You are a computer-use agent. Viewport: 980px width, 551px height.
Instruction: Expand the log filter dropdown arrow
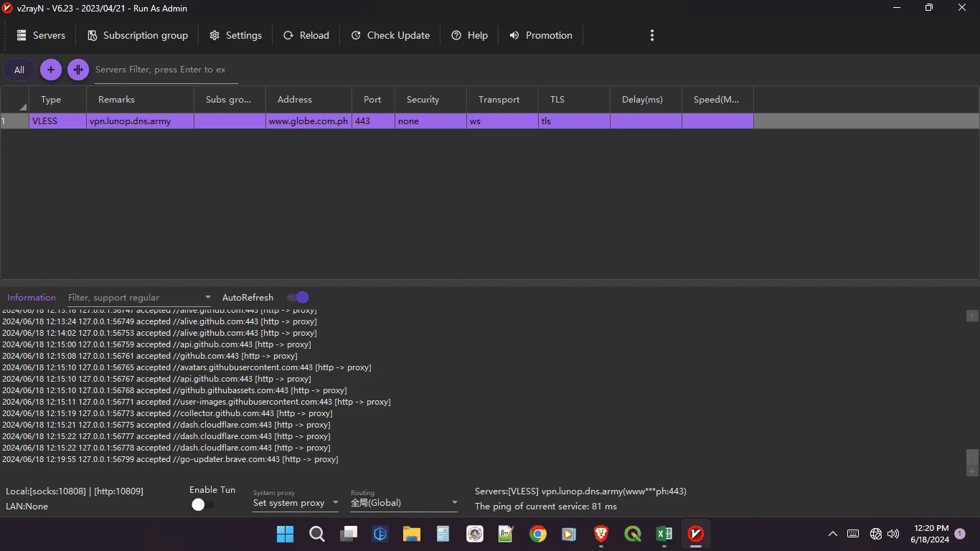point(208,297)
